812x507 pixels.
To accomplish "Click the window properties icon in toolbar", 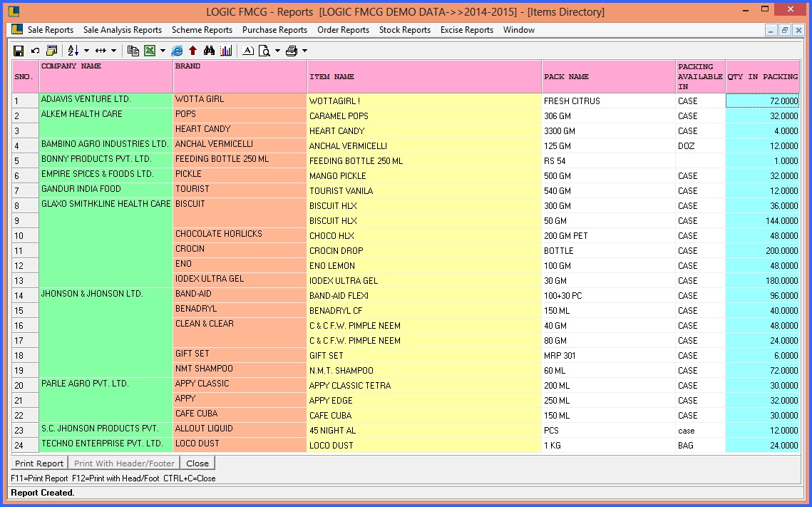I will click(x=51, y=51).
